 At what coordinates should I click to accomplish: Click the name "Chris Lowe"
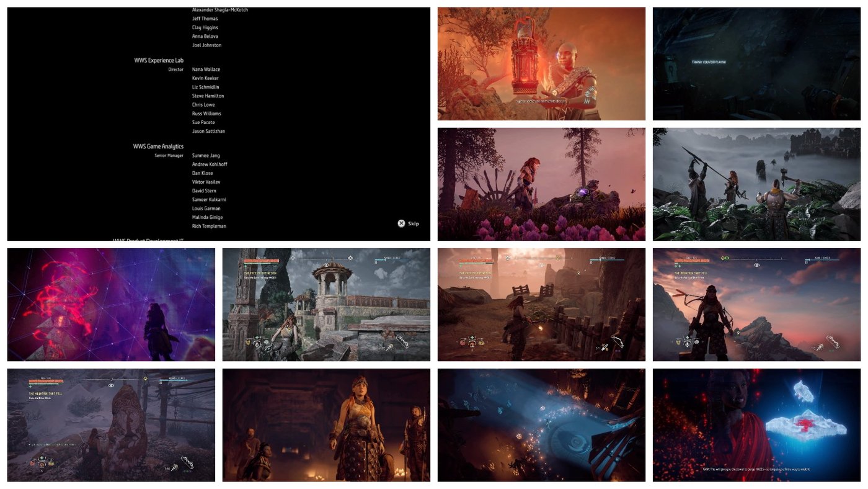point(204,104)
